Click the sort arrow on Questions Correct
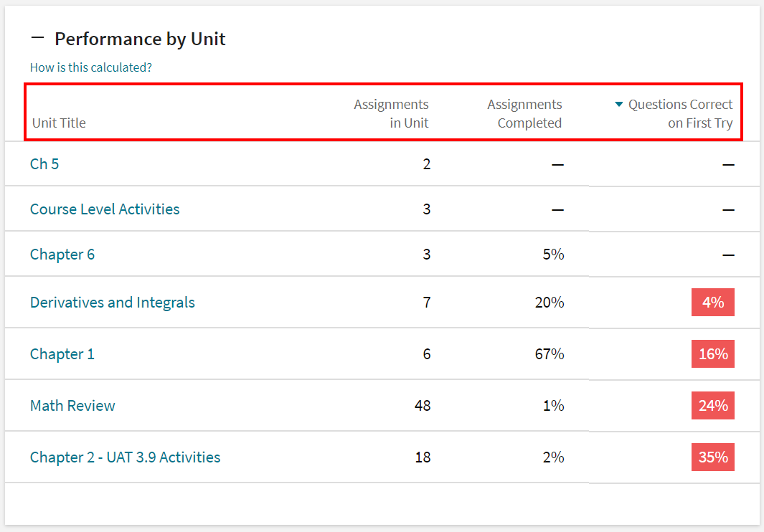Viewport: 764px width, 532px height. pos(618,104)
